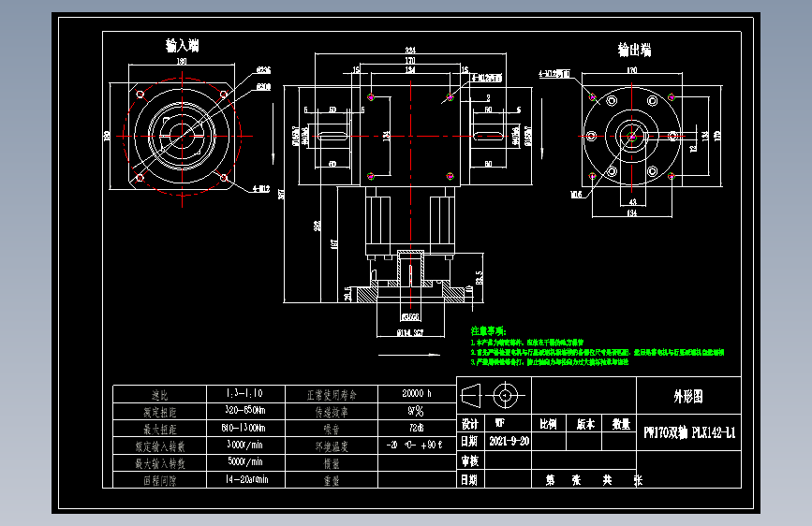Click the '传递效率' table cell
The width and height of the screenshot is (812, 526).
(x=332, y=412)
